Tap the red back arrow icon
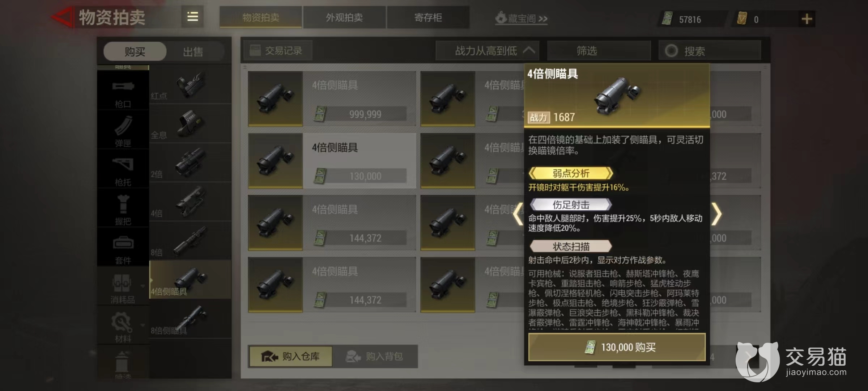 (62, 17)
